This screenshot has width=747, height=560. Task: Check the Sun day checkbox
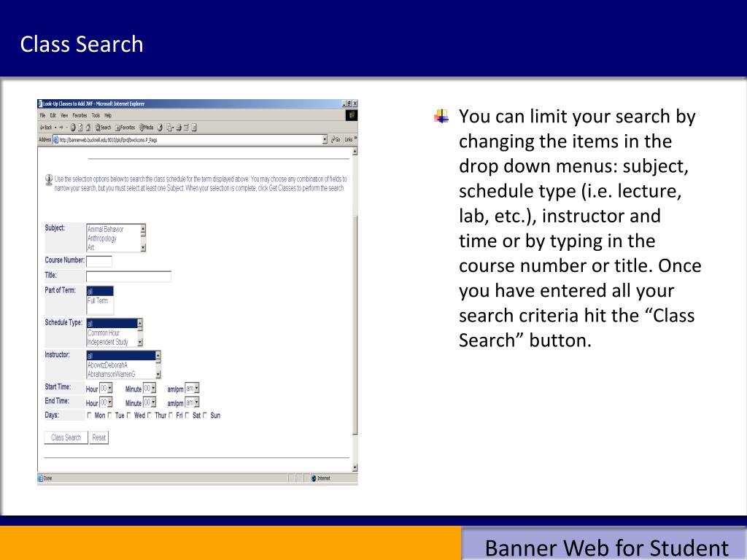tap(205, 415)
